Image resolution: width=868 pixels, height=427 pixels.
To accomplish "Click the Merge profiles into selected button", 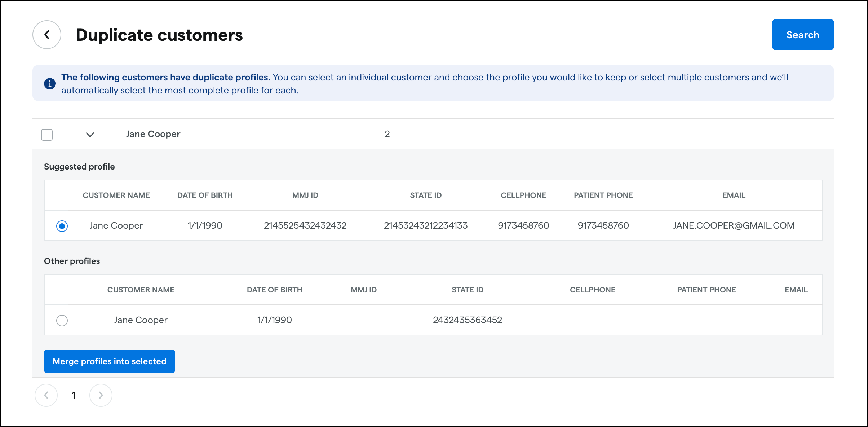I will pyautogui.click(x=109, y=361).
